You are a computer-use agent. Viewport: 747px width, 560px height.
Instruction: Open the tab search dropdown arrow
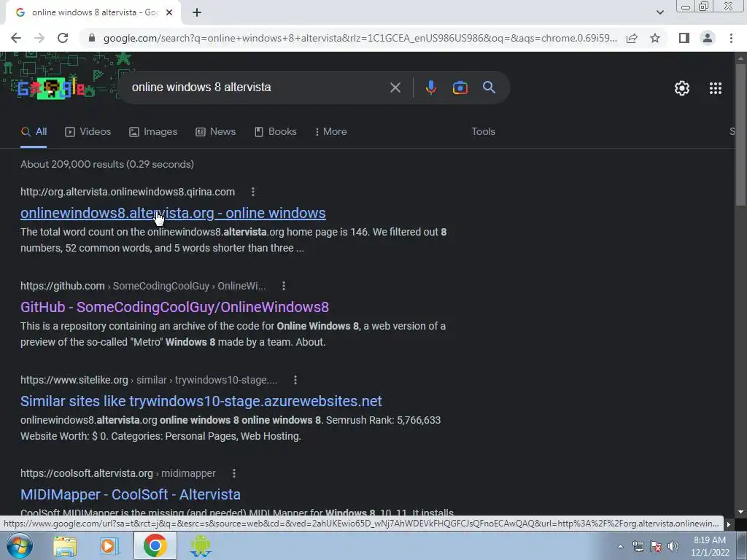659,12
